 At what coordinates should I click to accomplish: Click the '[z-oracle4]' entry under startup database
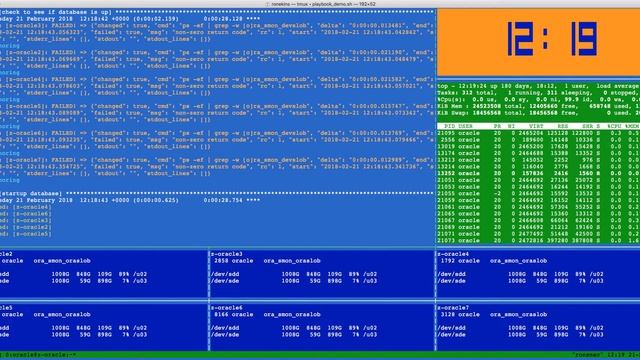click(32, 207)
